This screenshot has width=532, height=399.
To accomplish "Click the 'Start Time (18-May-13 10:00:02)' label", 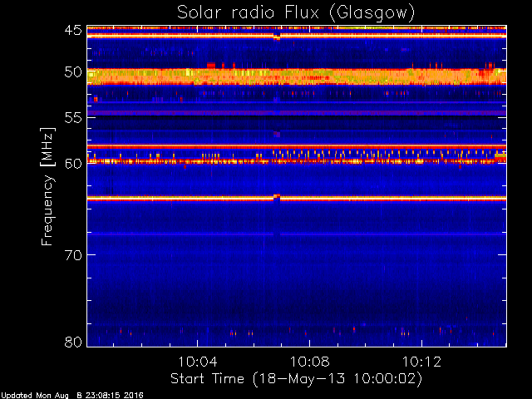I will click(296, 379).
